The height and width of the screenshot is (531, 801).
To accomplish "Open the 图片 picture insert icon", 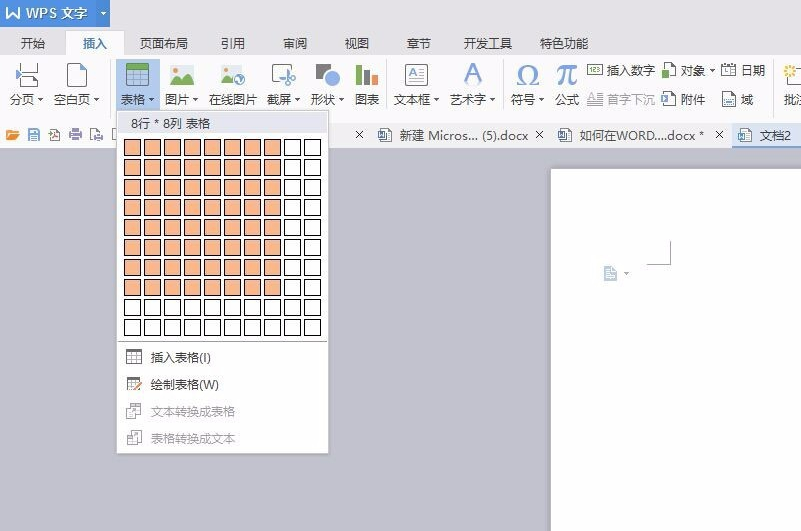I will [181, 75].
